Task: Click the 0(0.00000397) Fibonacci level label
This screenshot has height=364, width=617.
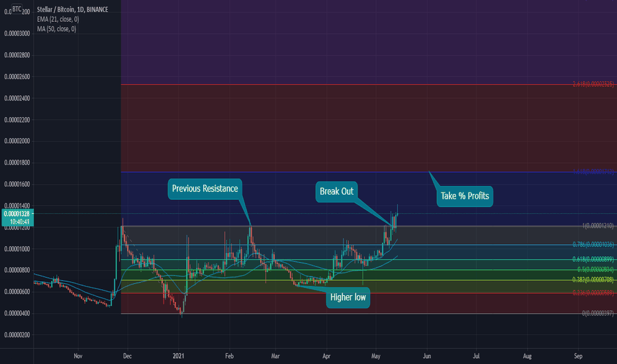Action: [598, 313]
